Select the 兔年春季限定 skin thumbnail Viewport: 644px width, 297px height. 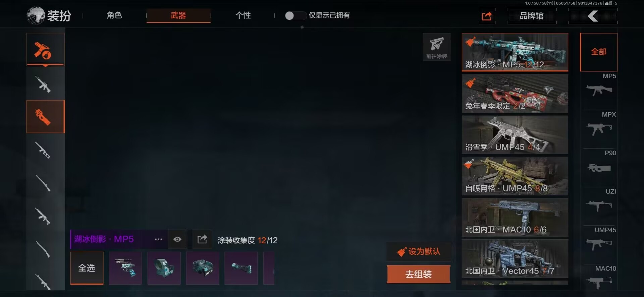(x=515, y=94)
